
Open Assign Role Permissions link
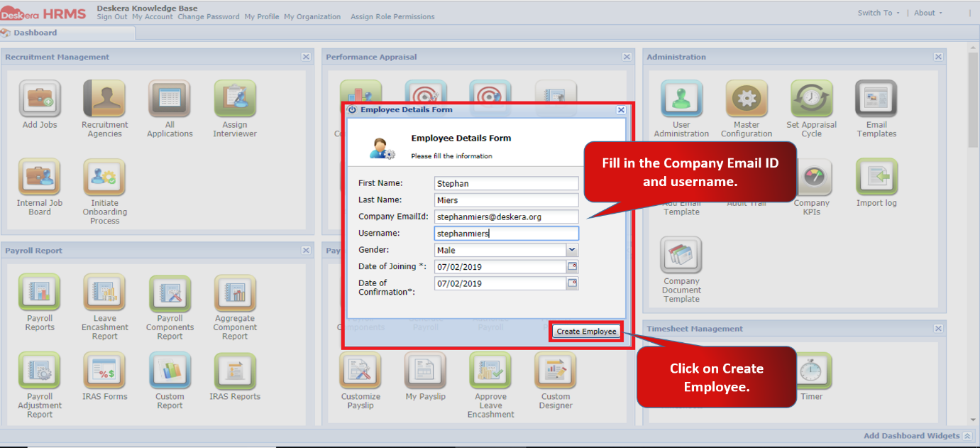coord(392,17)
